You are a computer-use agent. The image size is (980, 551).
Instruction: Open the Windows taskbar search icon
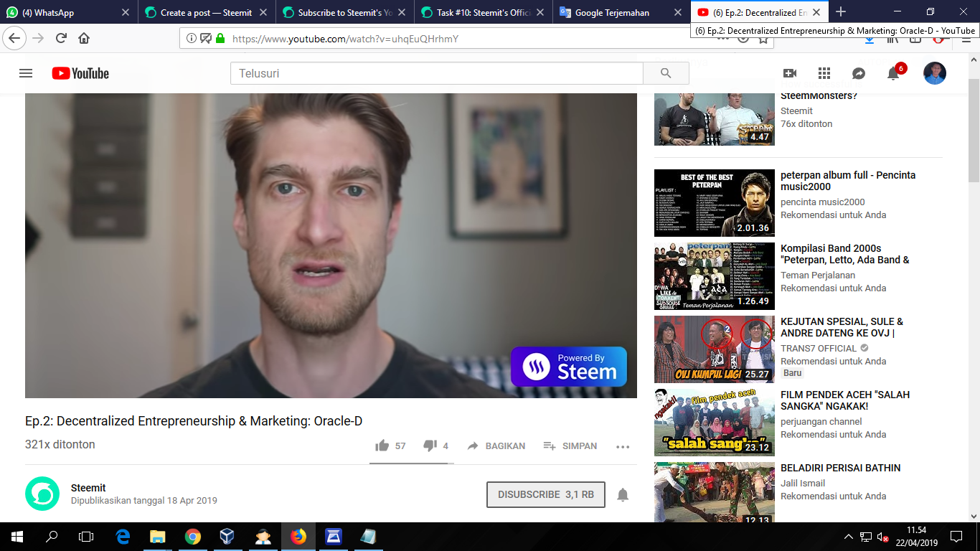52,537
